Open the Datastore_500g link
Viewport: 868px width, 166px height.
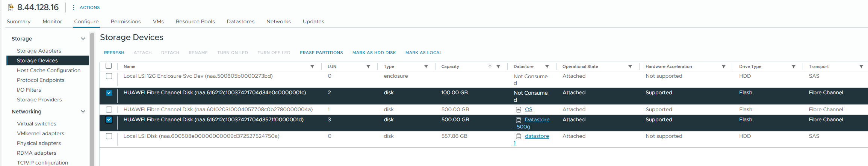(532, 123)
